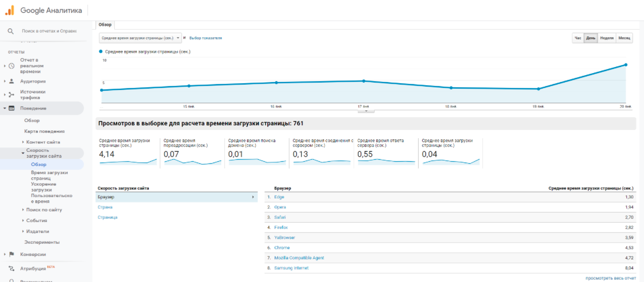This screenshot has height=282, width=644.
Task: Switch chart granularity to Месяц
Action: (624, 38)
